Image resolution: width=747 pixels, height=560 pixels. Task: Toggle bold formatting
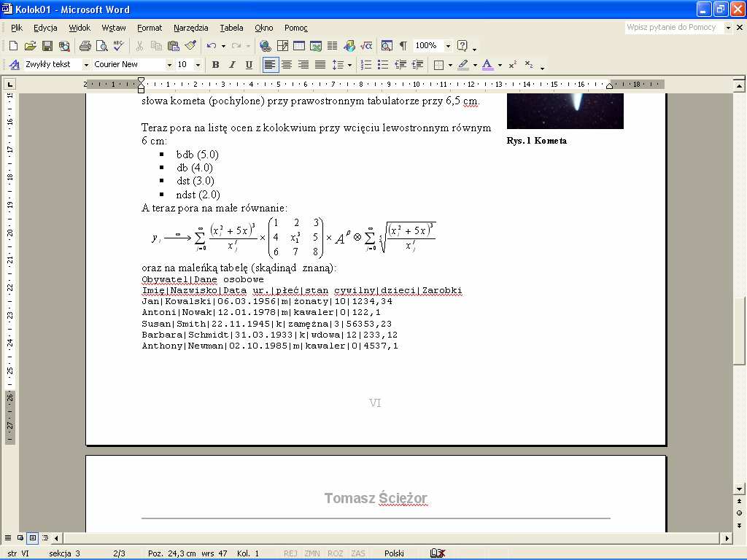point(215,64)
